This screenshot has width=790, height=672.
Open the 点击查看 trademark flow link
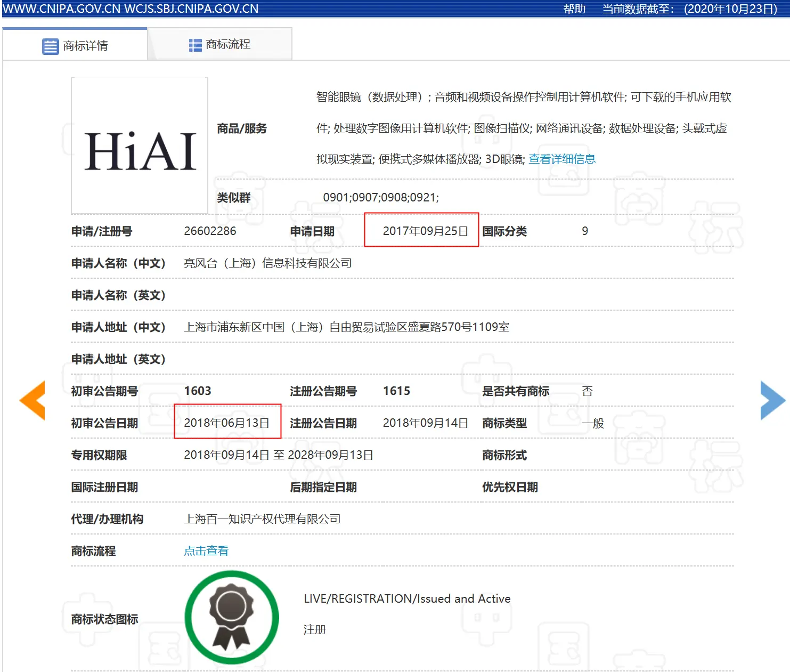coord(206,551)
